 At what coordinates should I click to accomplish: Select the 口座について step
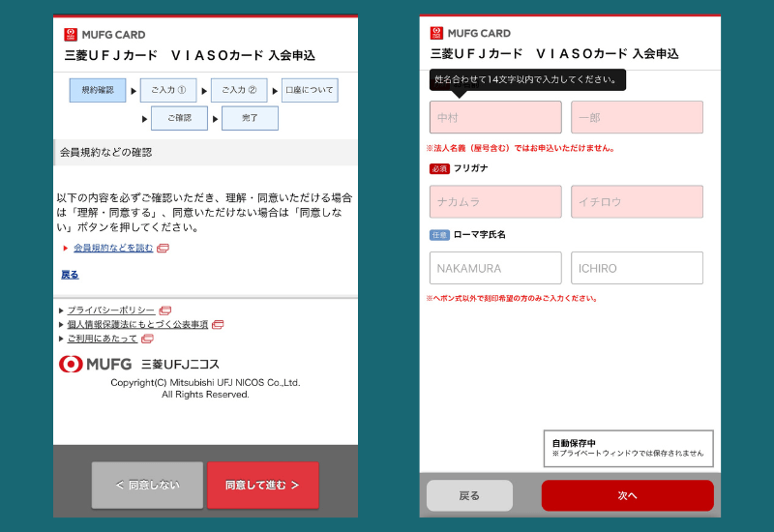click(x=310, y=90)
